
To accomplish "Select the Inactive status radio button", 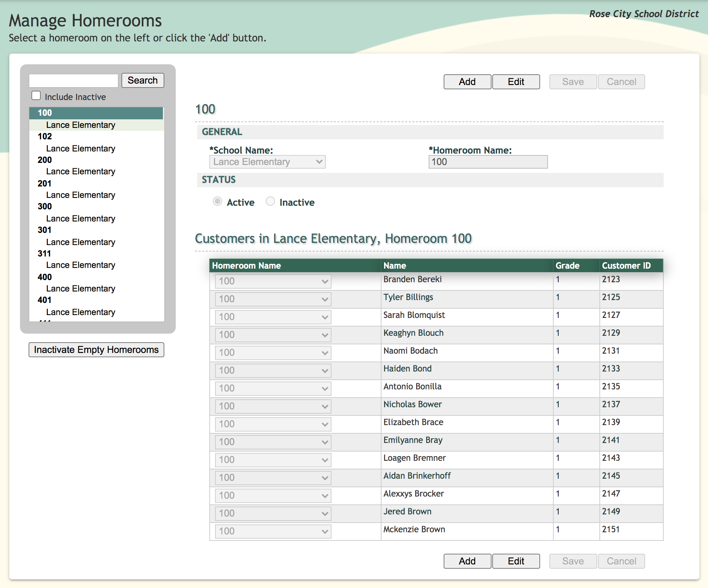I will pos(270,201).
